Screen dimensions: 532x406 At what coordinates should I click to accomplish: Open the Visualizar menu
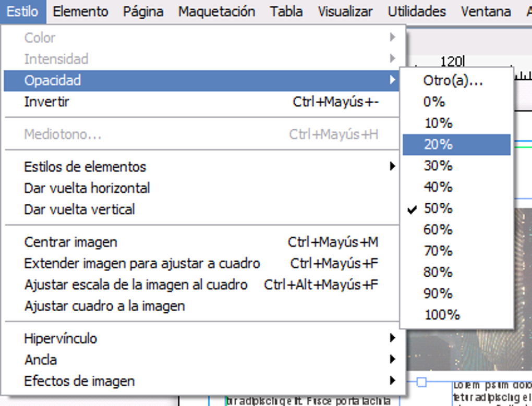[345, 11]
